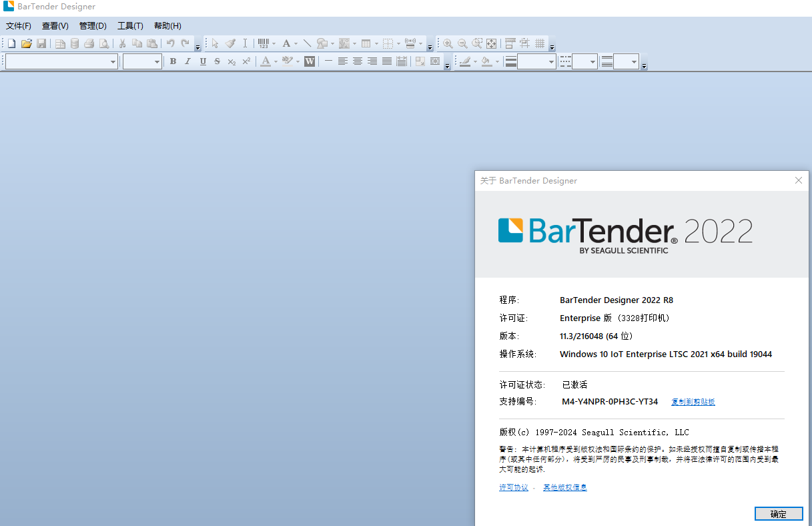The width and height of the screenshot is (812, 526).
Task: Toggle the alignment guides icon
Action: (x=525, y=43)
